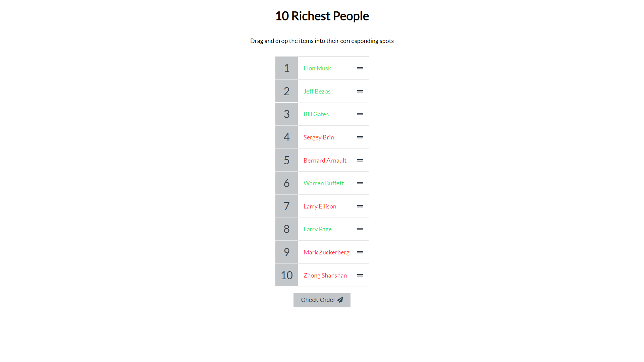Click the Zhong Shanshan entry

pyautogui.click(x=325, y=276)
